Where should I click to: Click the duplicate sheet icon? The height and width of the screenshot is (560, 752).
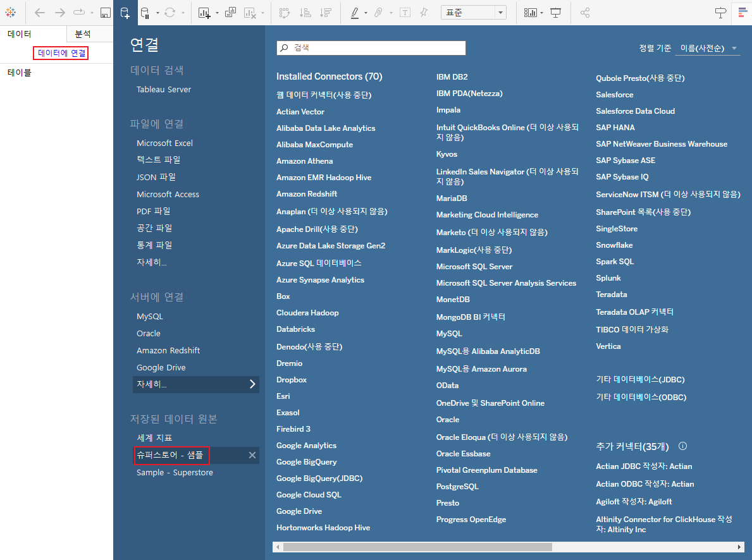pyautogui.click(x=230, y=13)
